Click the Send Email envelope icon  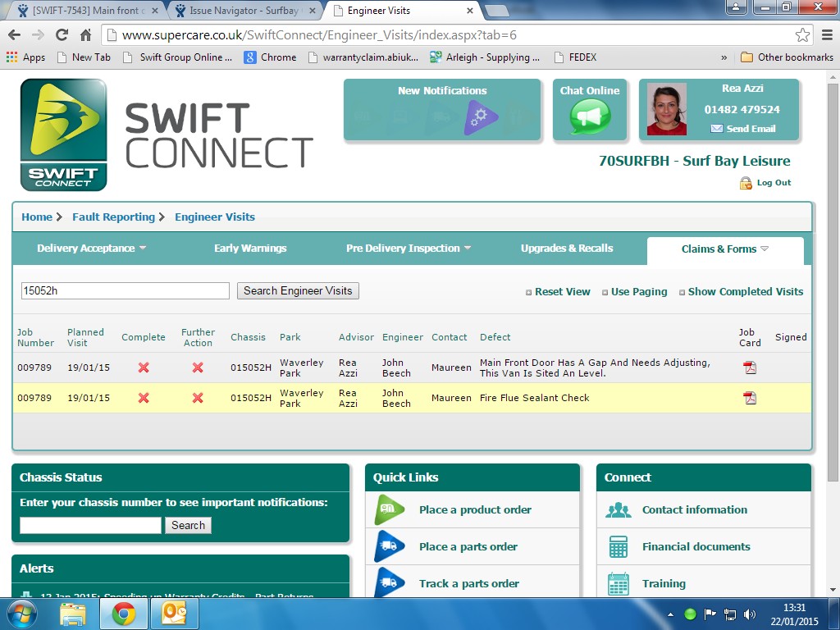coord(717,129)
